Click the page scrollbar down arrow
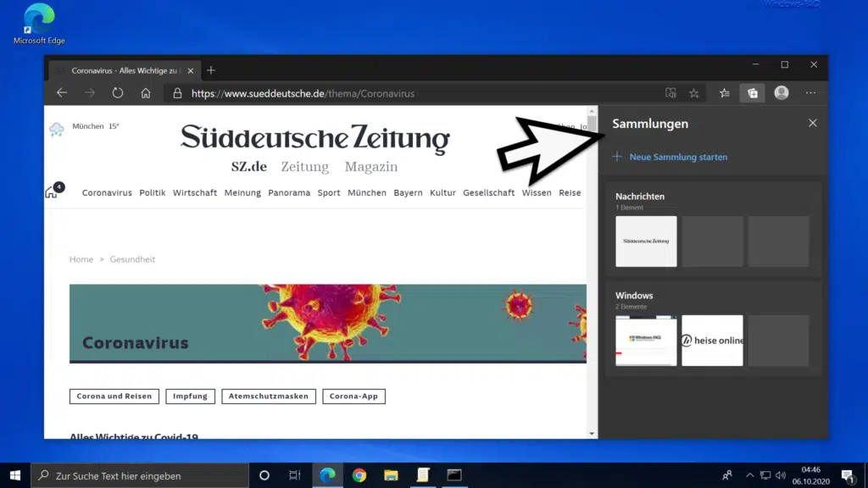 tap(592, 434)
